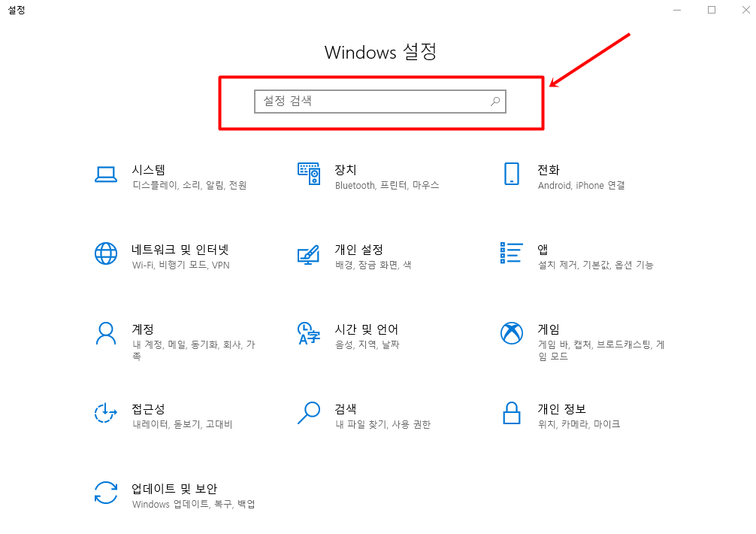Click the magnifier icon in search box
The height and width of the screenshot is (534, 756).
495,102
